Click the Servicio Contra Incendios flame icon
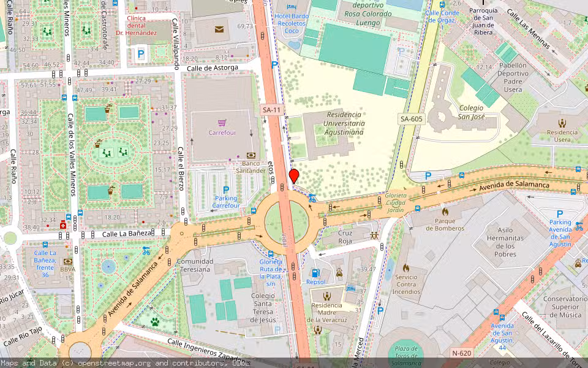 tap(405, 267)
